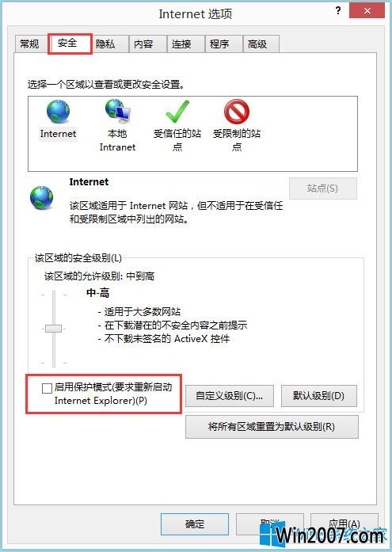Confirm with the 确定 button

tap(195, 524)
